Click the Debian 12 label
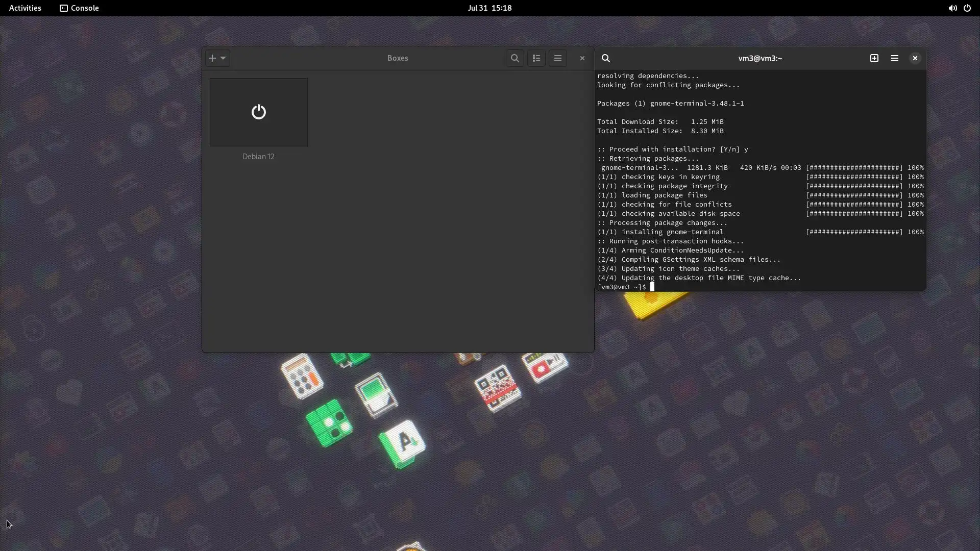Screen dimensions: 980x551 click(258, 157)
